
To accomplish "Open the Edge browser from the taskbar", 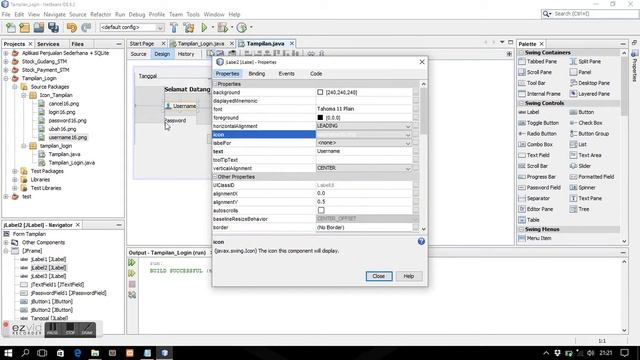I will click(x=77, y=353).
